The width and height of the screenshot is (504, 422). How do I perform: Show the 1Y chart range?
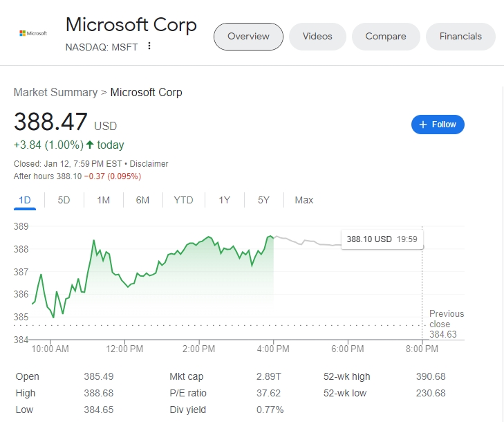[x=224, y=200]
